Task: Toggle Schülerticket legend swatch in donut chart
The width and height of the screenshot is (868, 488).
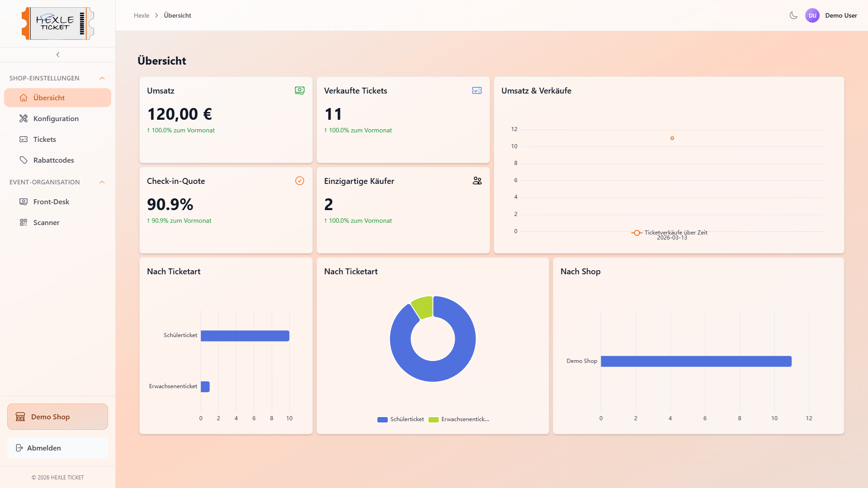Action: [382, 420]
